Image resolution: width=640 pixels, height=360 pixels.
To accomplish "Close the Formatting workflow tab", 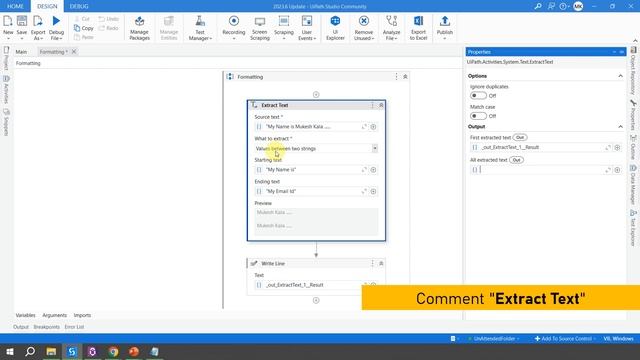I will 74,51.
